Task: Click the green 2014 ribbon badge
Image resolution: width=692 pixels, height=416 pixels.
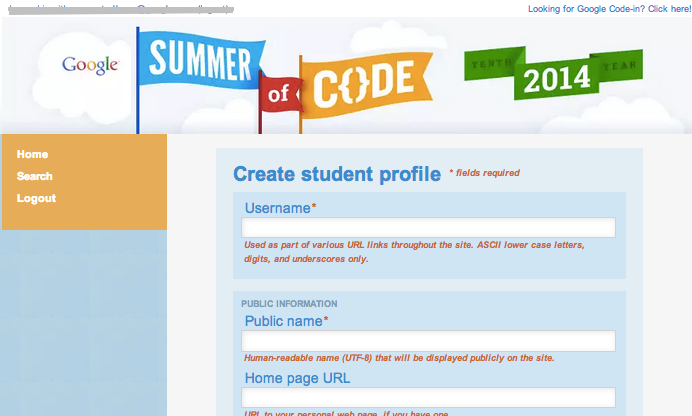Action: tap(553, 79)
